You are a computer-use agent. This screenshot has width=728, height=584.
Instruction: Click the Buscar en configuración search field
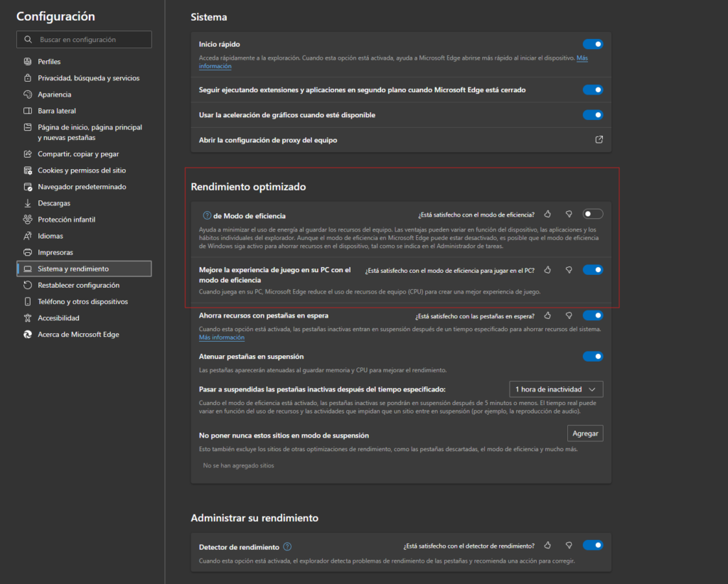[x=84, y=40]
